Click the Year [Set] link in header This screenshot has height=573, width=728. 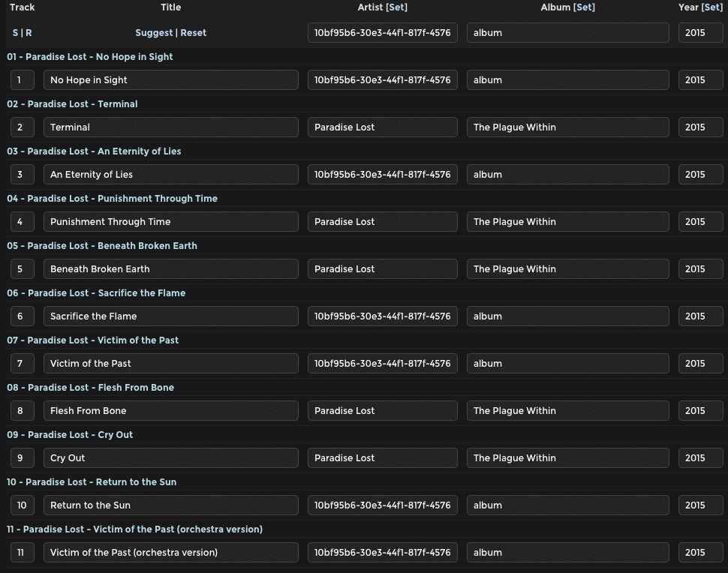click(711, 7)
